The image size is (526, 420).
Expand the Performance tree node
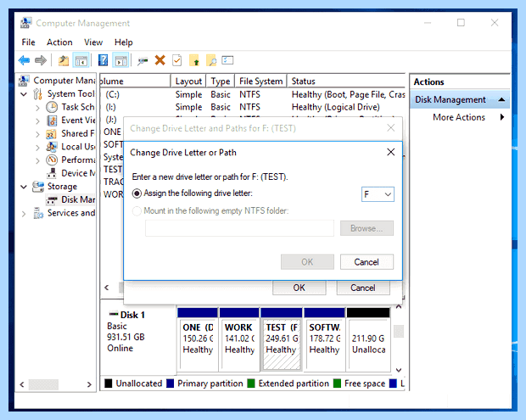coord(37,160)
